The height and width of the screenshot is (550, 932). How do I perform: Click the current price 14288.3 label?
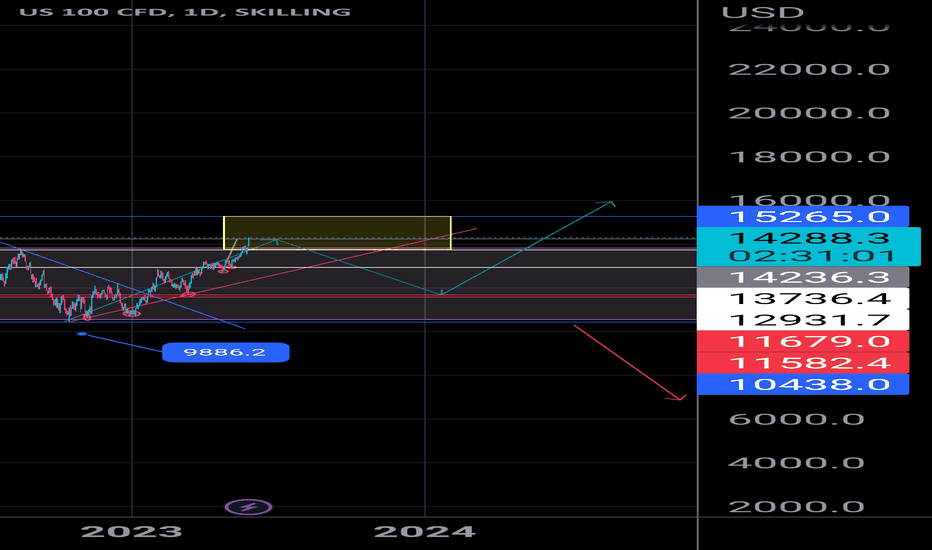pyautogui.click(x=809, y=238)
